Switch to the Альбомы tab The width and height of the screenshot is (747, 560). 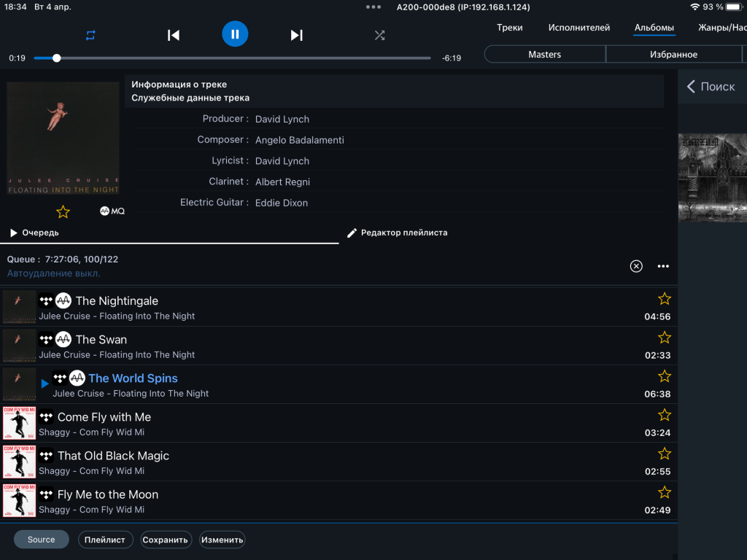tap(654, 28)
